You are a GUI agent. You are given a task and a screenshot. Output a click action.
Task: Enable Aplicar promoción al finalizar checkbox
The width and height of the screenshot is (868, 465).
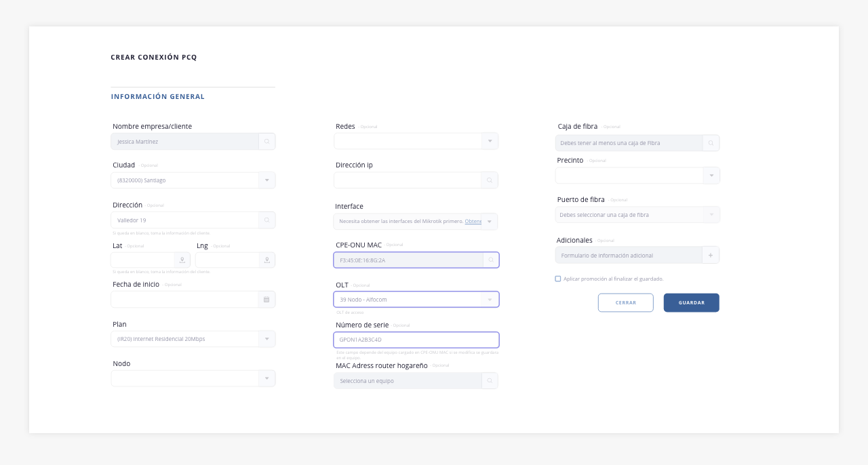(x=558, y=279)
